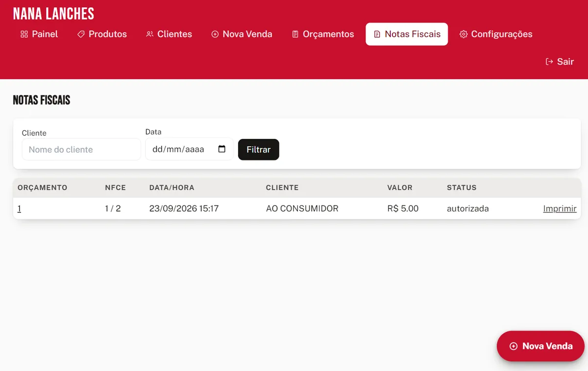The image size is (588, 371).
Task: Open the Orçamentos menu item
Action: click(323, 34)
